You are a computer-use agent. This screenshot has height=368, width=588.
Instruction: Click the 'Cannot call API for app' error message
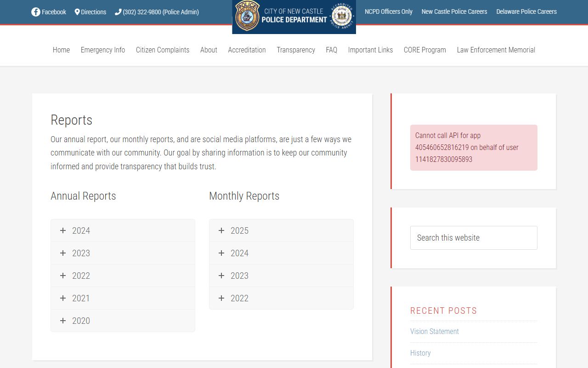point(474,148)
